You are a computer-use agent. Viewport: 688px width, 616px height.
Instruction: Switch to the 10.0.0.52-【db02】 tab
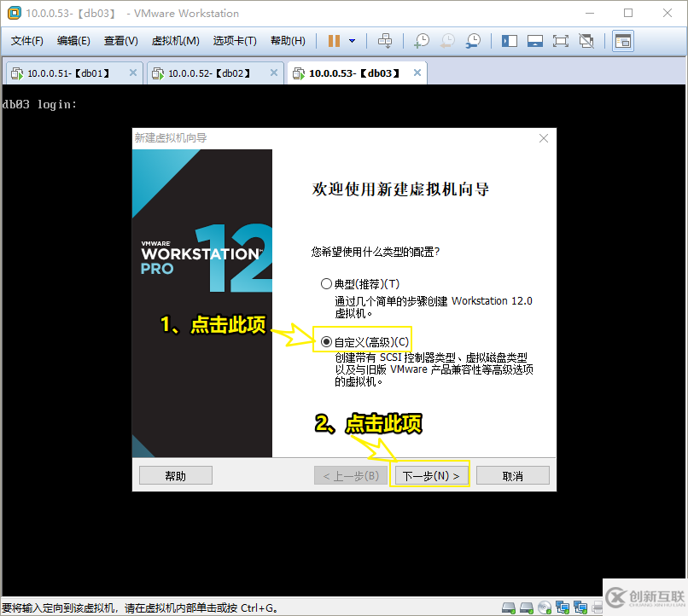coord(214,73)
